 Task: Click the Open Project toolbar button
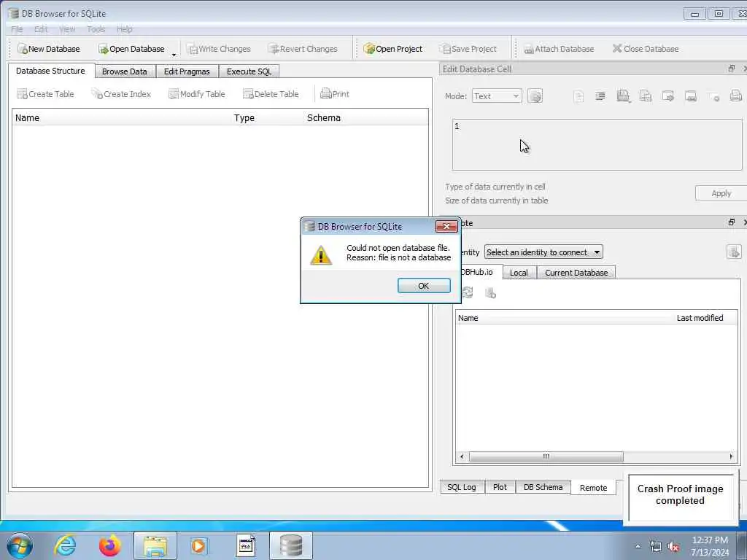click(393, 49)
